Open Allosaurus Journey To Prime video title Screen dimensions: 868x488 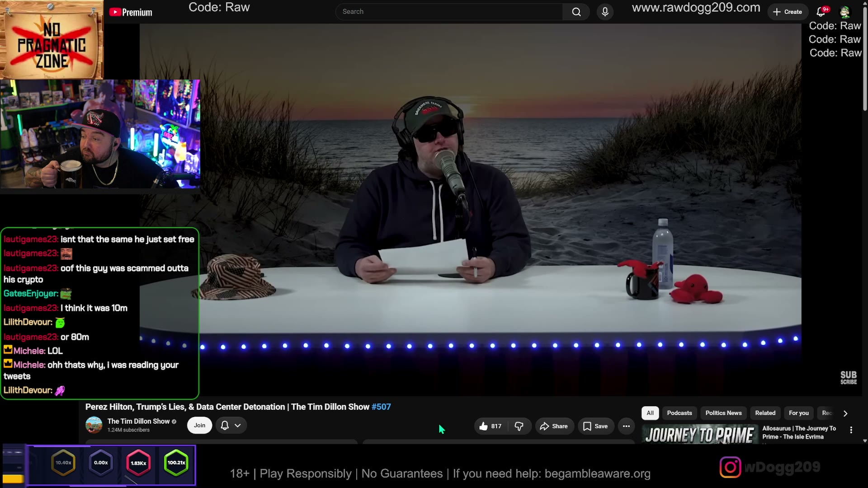799,432
